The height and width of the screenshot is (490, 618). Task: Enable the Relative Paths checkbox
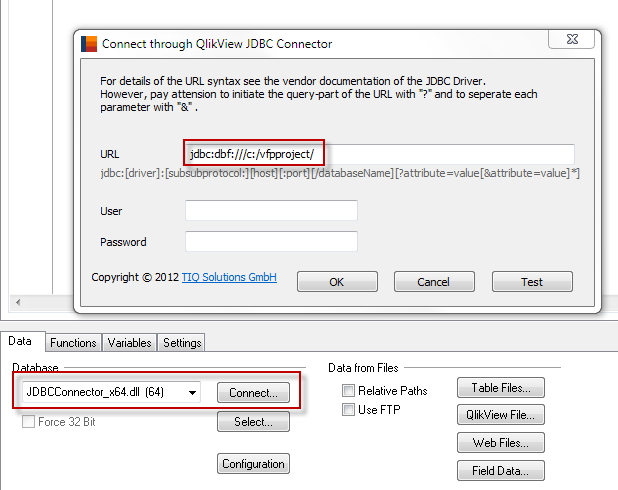(349, 390)
